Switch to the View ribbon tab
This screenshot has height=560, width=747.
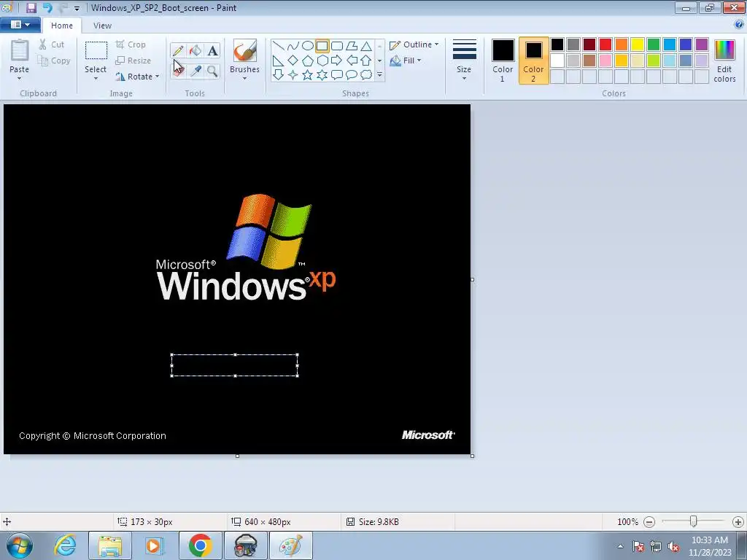[x=102, y=26]
